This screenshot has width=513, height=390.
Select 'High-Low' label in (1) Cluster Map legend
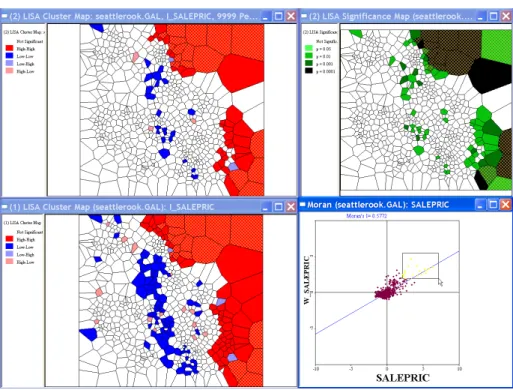point(25,262)
